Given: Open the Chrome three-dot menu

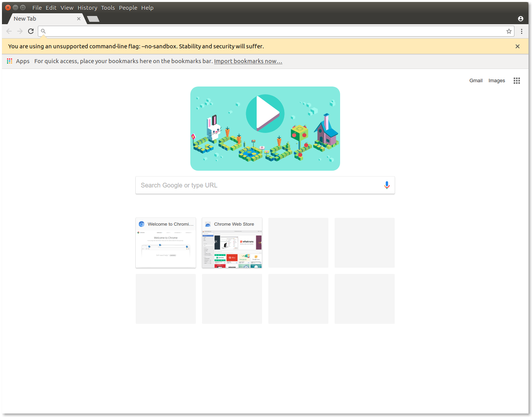Looking at the screenshot, I should 521,31.
